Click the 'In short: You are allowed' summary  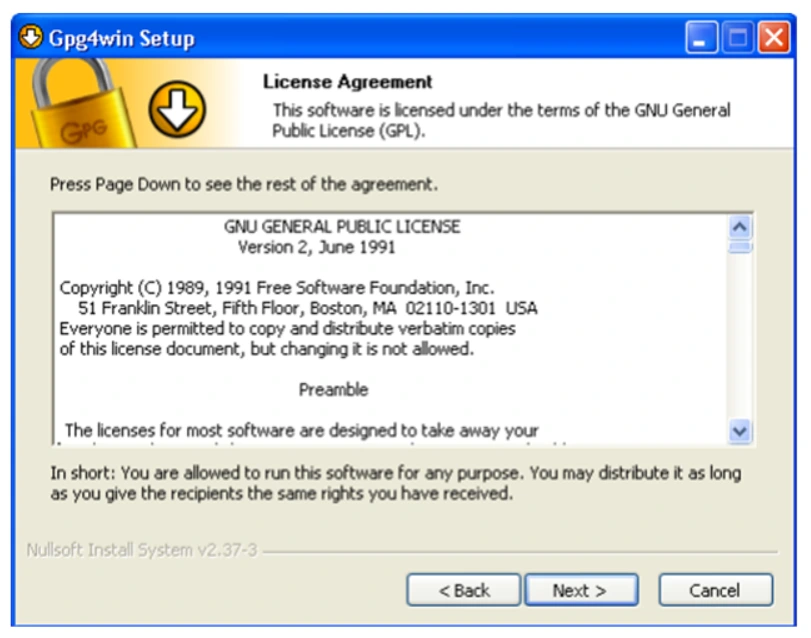tap(396, 483)
